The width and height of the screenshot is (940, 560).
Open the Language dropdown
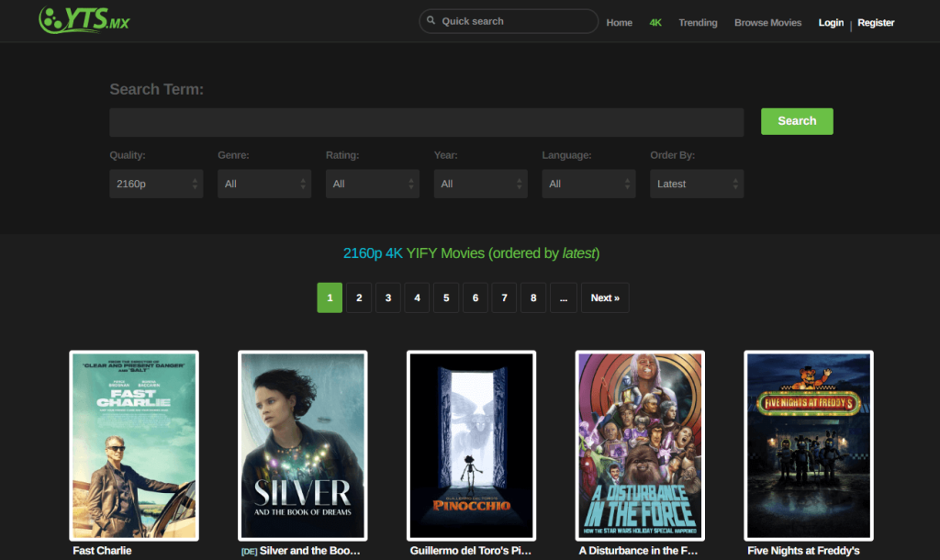click(x=588, y=184)
